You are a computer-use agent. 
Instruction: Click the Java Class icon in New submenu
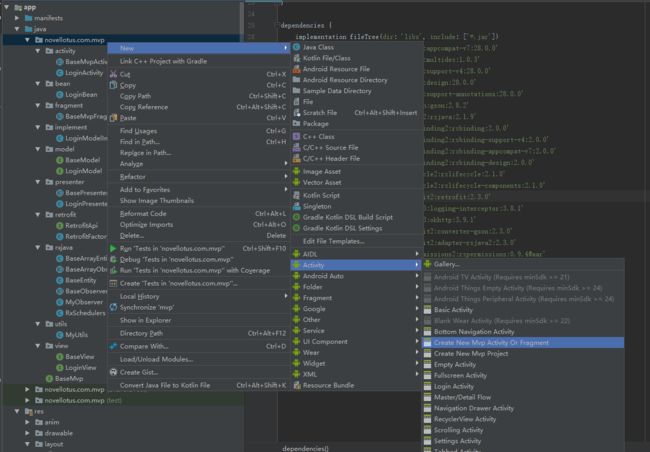click(x=296, y=47)
